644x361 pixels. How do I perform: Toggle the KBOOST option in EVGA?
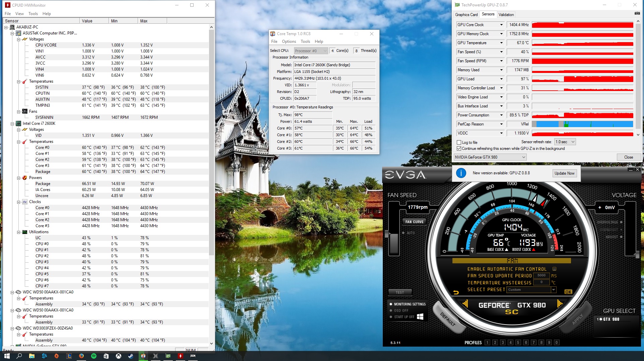pos(621,237)
